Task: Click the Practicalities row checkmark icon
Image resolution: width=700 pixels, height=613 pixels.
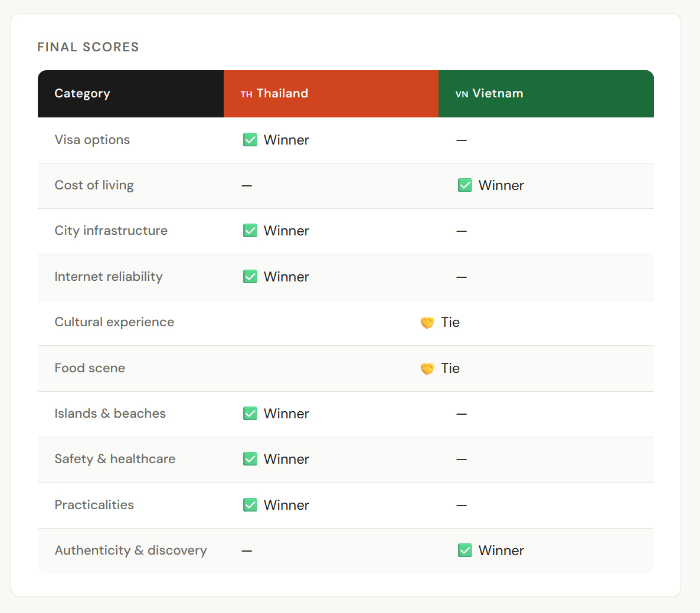Action: coord(250,505)
